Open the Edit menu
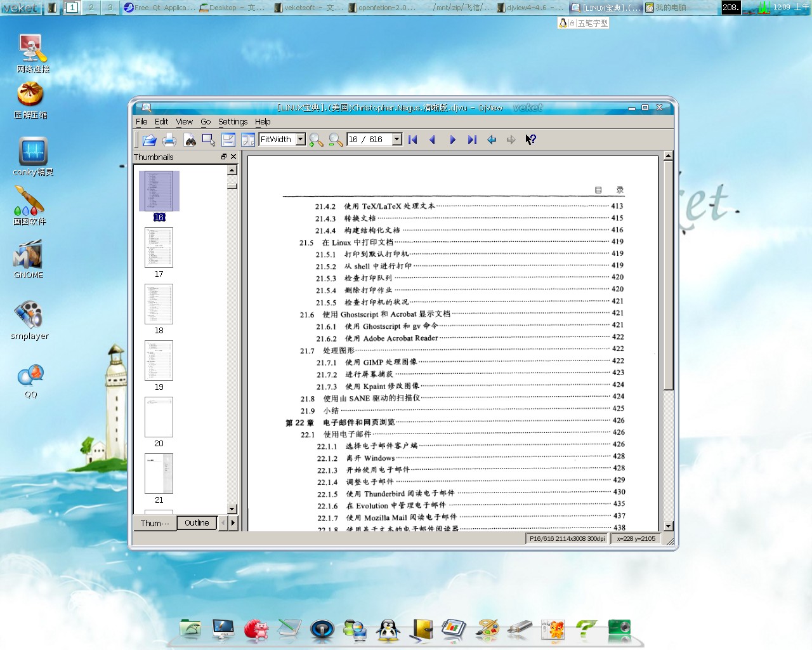Viewport: 812px width, 650px height. click(162, 121)
